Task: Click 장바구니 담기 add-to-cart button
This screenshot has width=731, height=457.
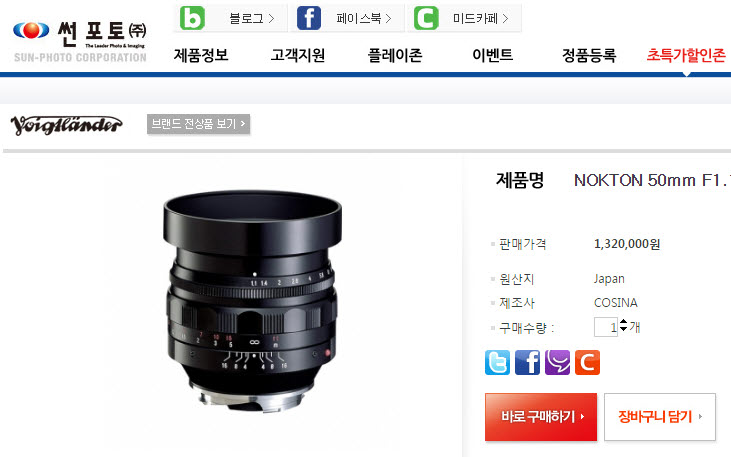Action: [660, 416]
